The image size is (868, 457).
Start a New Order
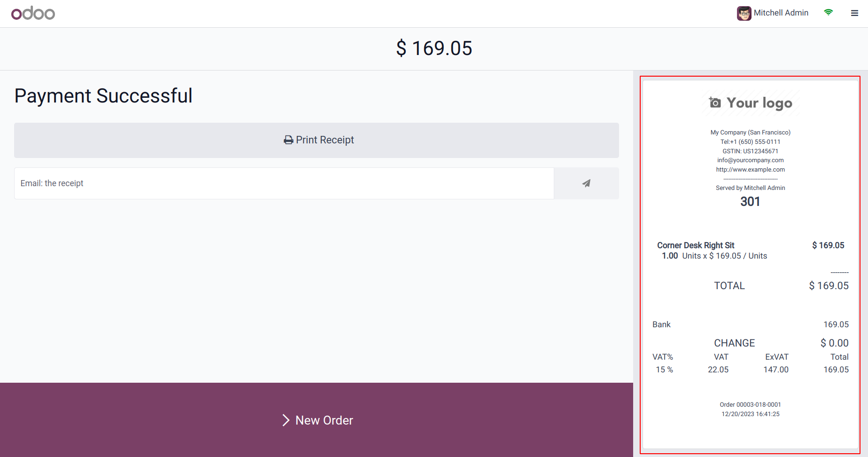click(324, 420)
